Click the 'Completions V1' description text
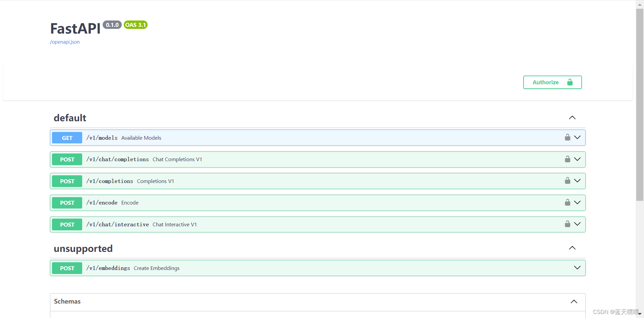Image resolution: width=644 pixels, height=318 pixels. pos(155,181)
